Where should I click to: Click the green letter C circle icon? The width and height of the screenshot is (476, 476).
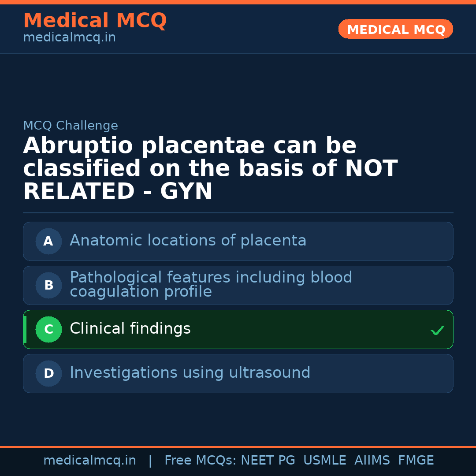[48, 329]
